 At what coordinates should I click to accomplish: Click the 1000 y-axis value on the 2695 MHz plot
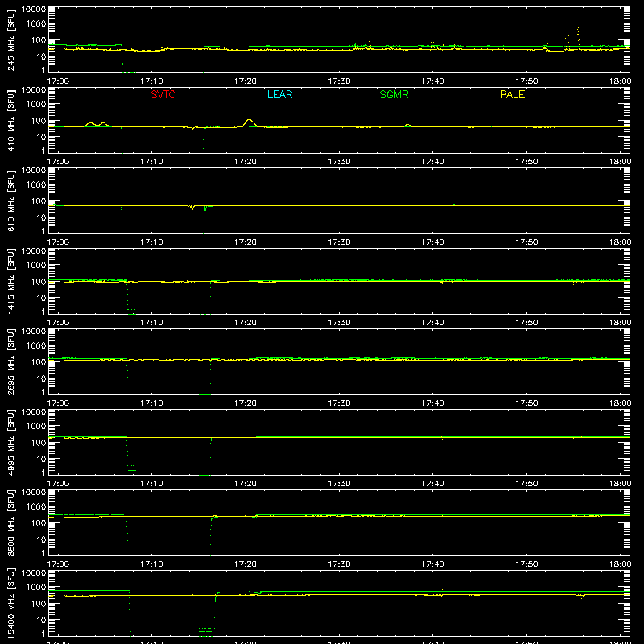pos(36,346)
